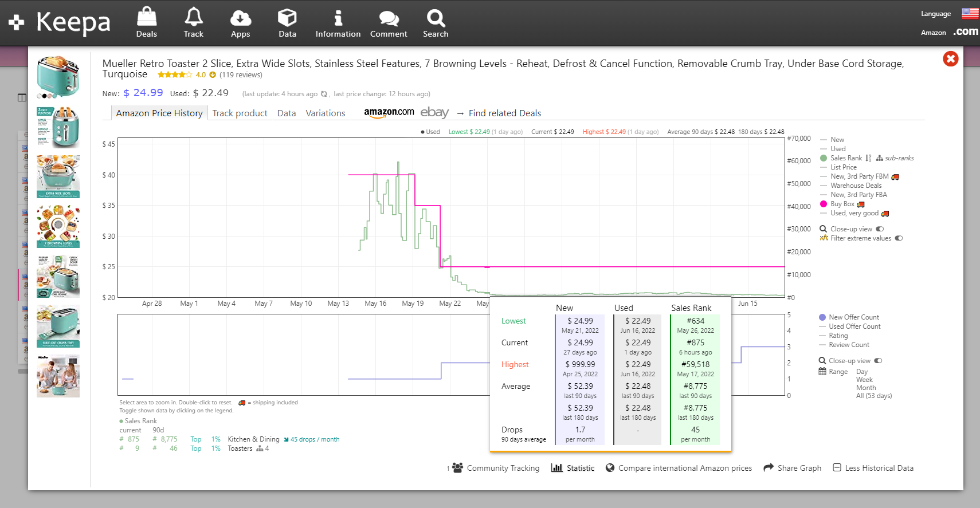Viewport: 980px width, 508px height.
Task: Switch the price chart Close-up view toggle
Action: click(x=880, y=229)
